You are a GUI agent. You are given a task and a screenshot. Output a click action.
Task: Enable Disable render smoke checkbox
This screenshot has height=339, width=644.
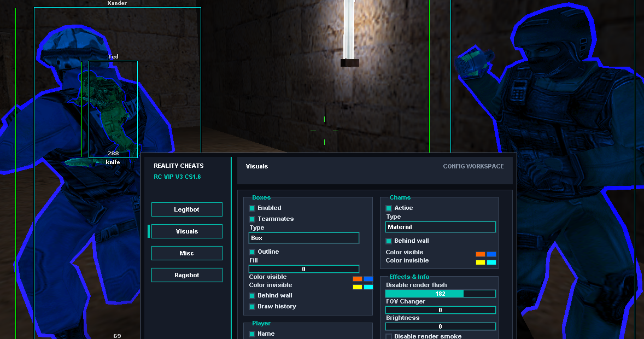coord(389,336)
